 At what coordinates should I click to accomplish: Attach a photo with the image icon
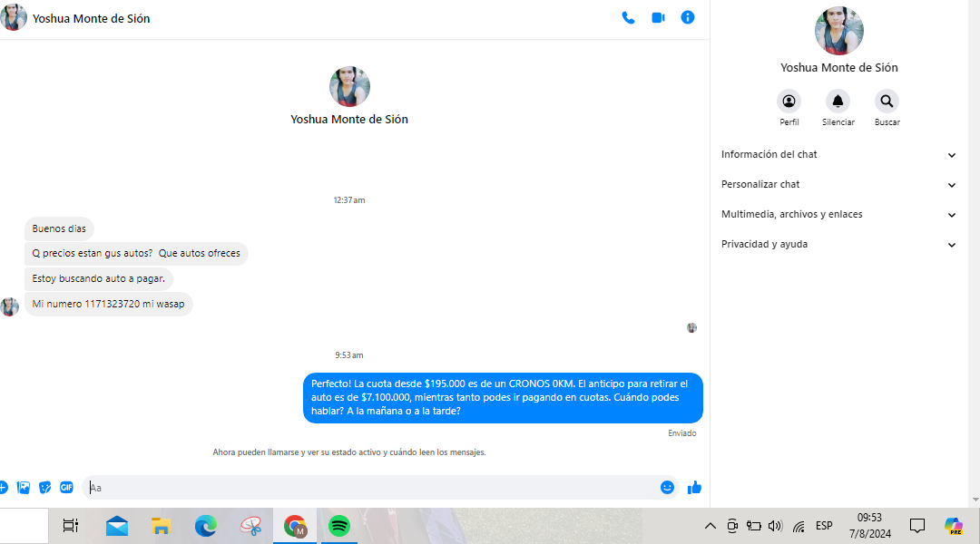[24, 487]
